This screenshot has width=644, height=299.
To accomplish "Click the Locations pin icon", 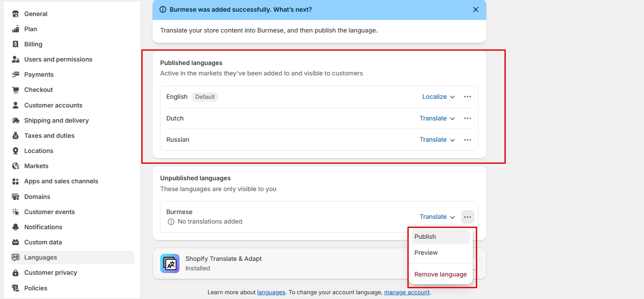I will 16,151.
